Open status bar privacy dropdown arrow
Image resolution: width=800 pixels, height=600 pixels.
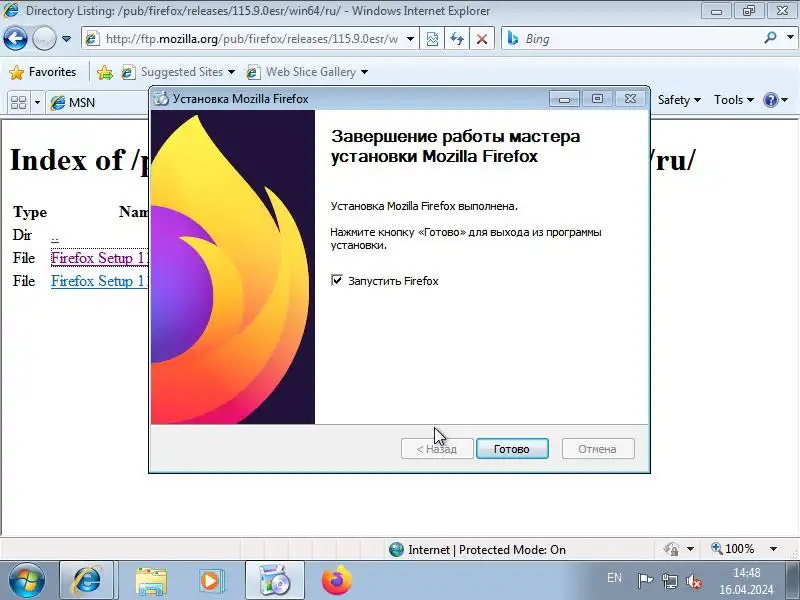(690, 549)
